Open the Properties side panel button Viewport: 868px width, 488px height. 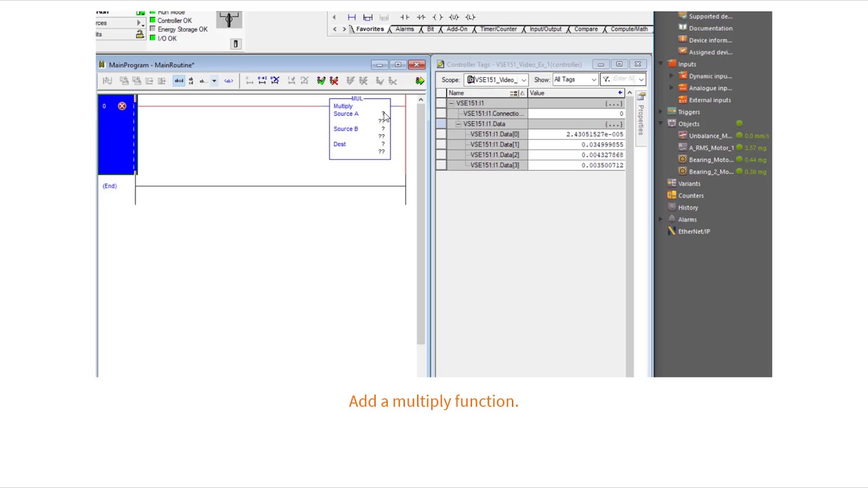[640, 113]
